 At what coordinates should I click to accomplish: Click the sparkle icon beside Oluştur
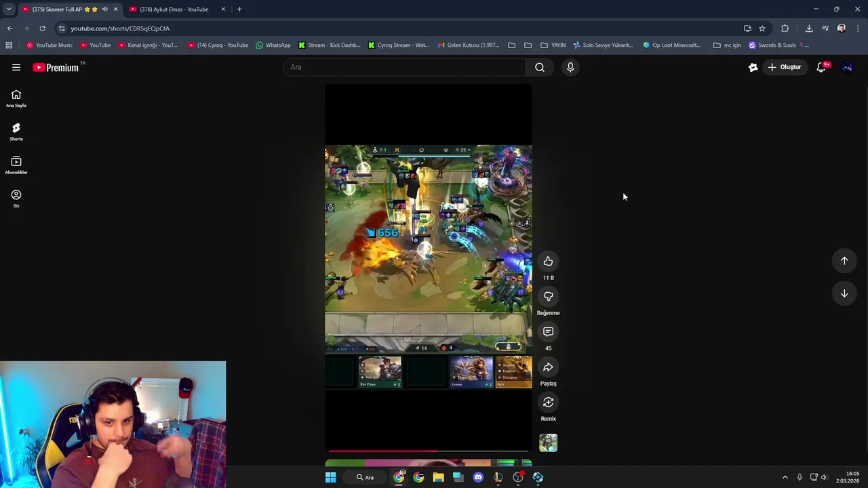(x=753, y=67)
